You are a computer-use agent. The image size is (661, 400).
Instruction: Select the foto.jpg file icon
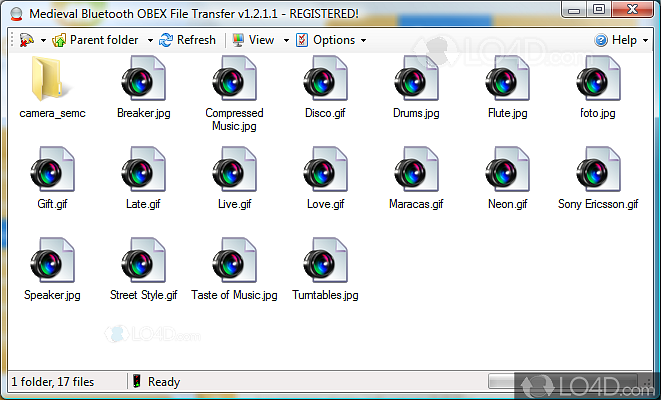pyautogui.click(x=599, y=78)
